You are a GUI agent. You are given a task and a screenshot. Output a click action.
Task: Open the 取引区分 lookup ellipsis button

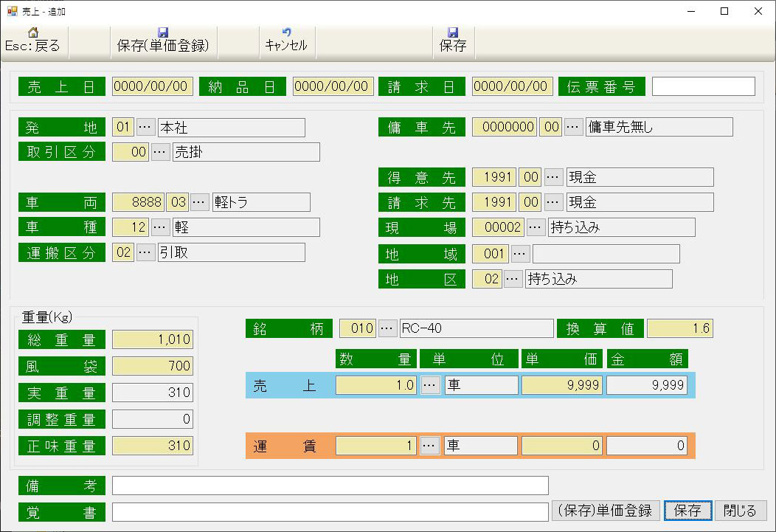[160, 152]
